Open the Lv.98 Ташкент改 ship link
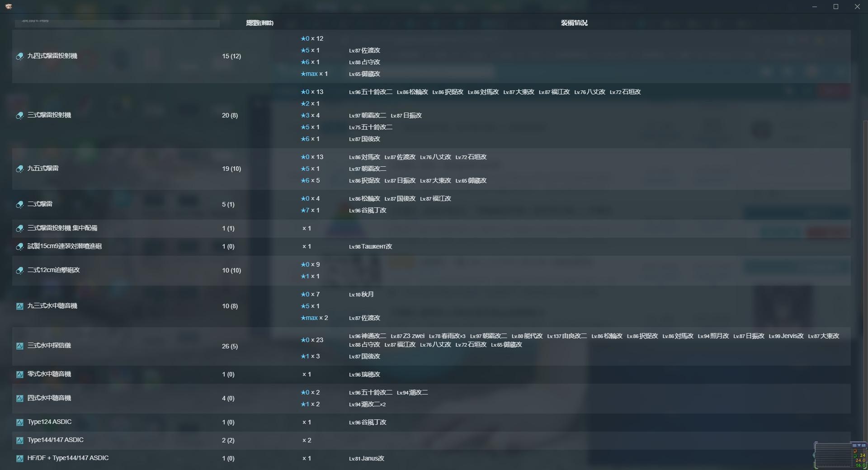 pos(371,247)
